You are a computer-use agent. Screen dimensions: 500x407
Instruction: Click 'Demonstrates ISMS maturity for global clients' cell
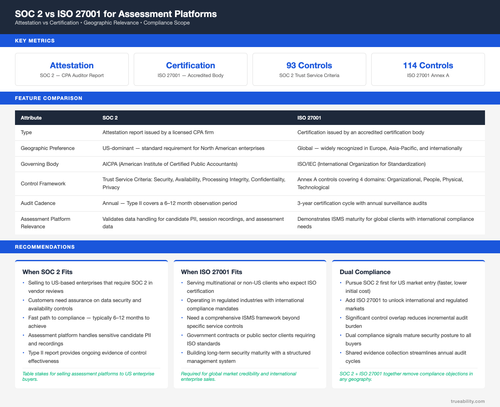[x=386, y=223]
